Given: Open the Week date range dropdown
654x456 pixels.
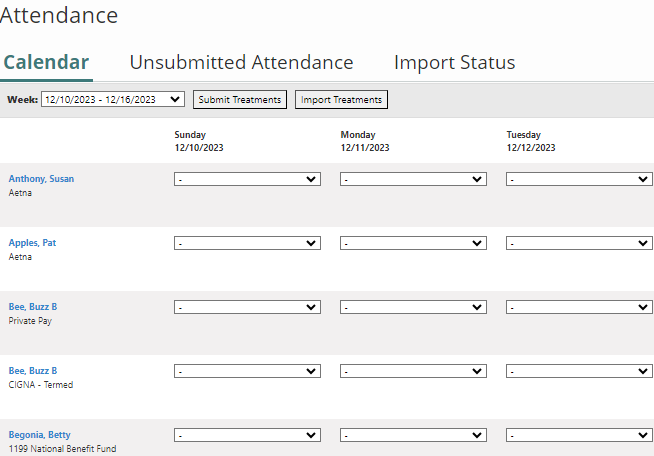Looking at the screenshot, I should click(x=113, y=99).
